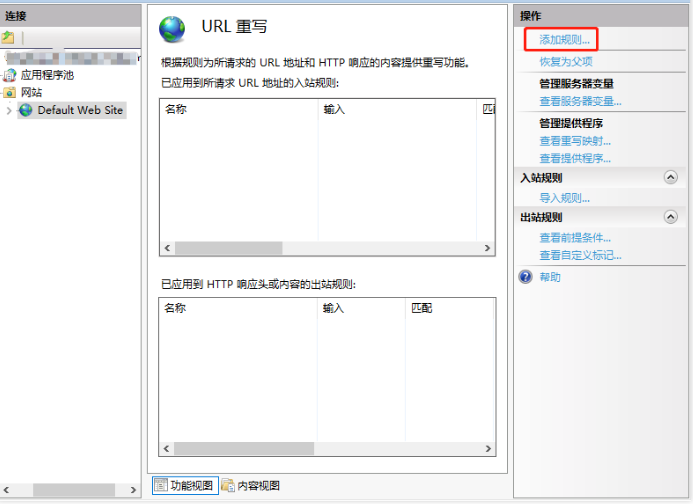Screen dimensions: 693x504
Task: Click inbound rules list horizontal scrollbar right arrow
Action: [488, 248]
